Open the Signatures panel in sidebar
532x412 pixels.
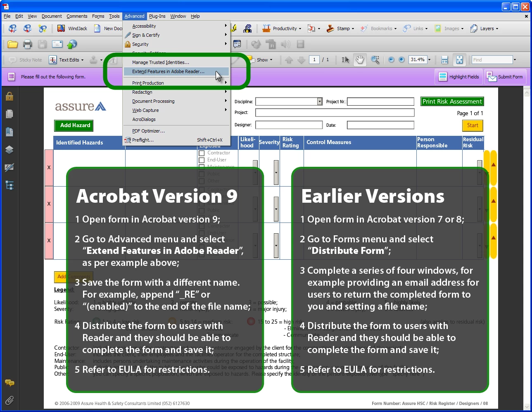9,167
